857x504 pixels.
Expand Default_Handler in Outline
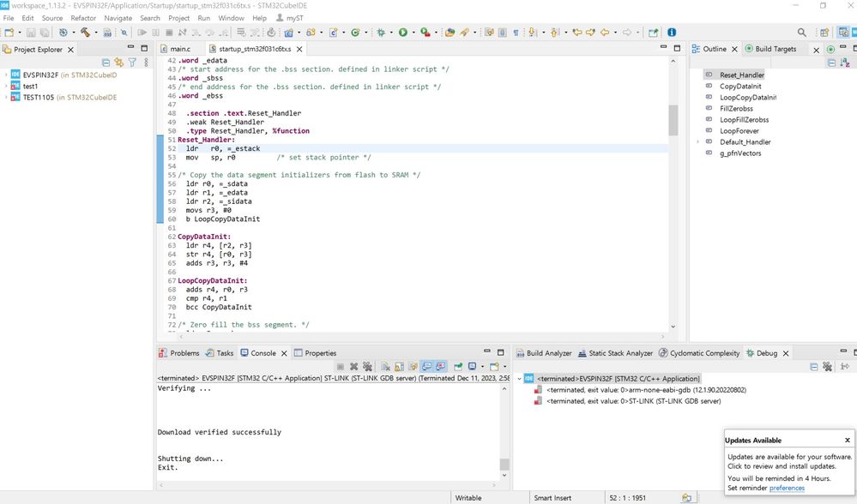tap(697, 142)
